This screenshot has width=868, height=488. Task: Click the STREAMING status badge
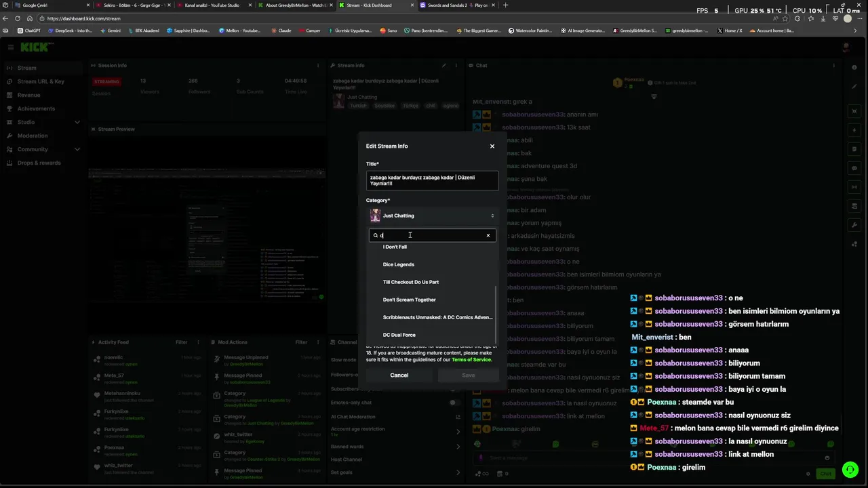tap(106, 82)
